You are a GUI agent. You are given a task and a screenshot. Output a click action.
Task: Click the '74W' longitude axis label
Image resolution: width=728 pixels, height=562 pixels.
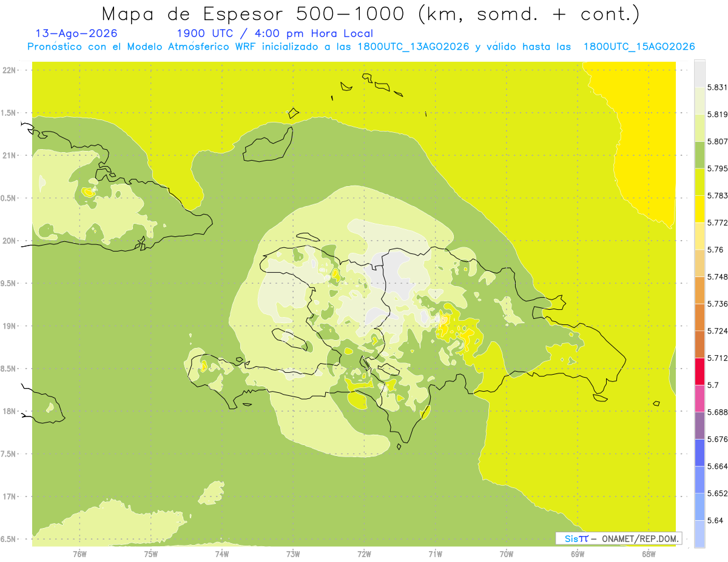(x=222, y=554)
